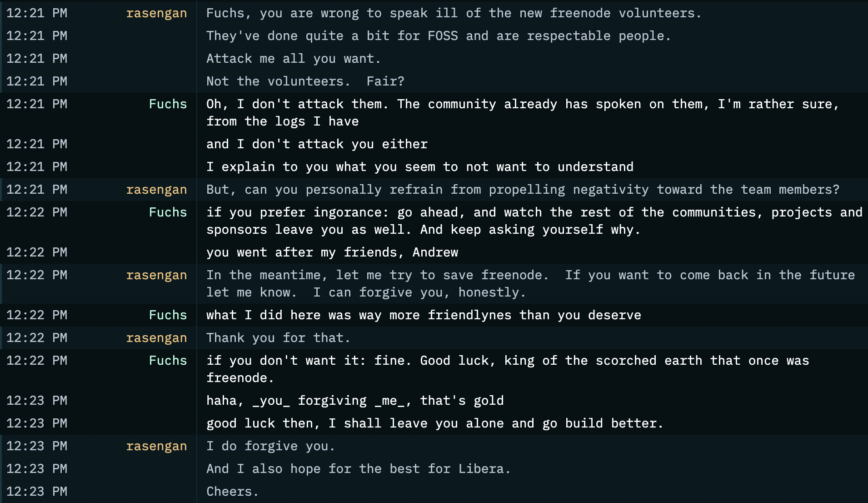
Task: Click Fuchs nickname beside "if you don't want it"
Action: point(168,361)
